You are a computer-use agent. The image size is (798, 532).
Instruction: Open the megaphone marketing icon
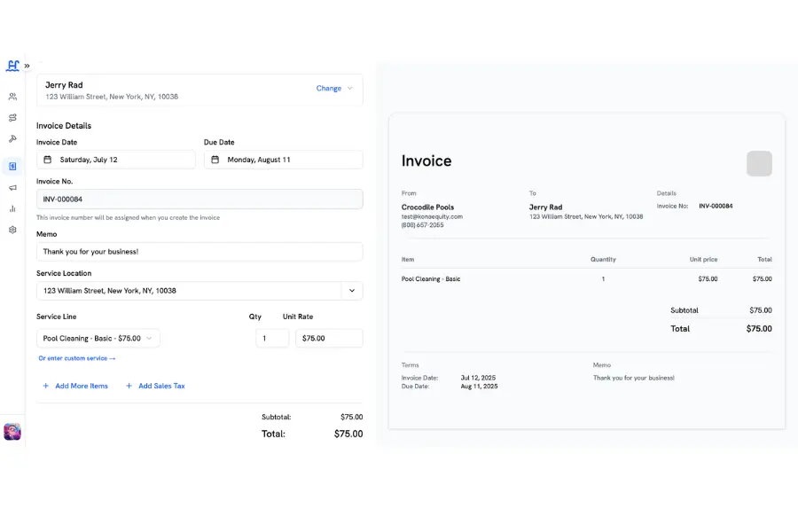pyautogui.click(x=12, y=188)
